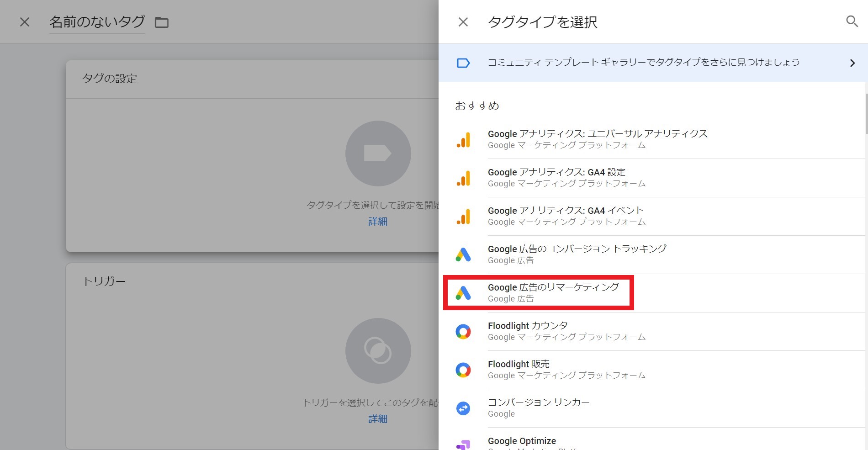Select Google 広告のコンバージョン トラッキング

point(653,254)
